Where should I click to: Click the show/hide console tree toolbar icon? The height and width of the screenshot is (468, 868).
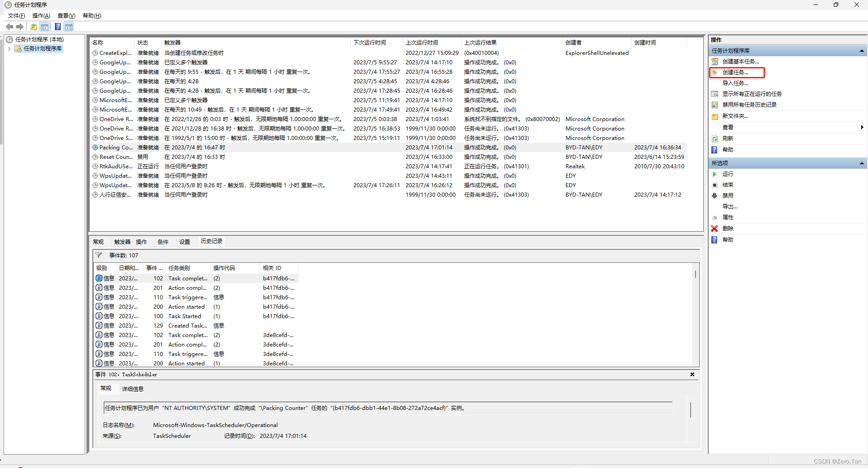coord(44,27)
